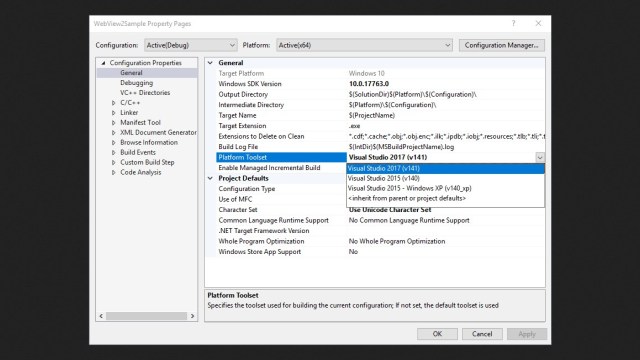Click the Platform Toolset dropdown arrow
Screen dimensions: 640x360
pos(540,158)
